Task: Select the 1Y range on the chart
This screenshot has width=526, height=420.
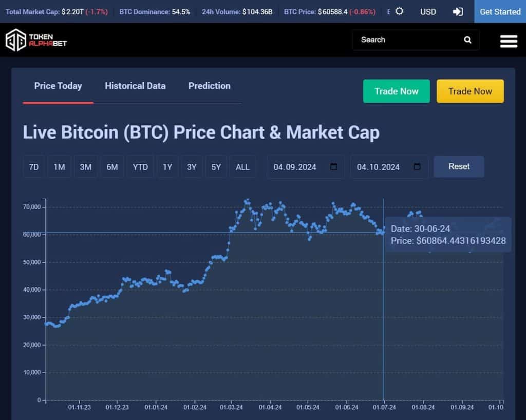Action: click(x=167, y=166)
